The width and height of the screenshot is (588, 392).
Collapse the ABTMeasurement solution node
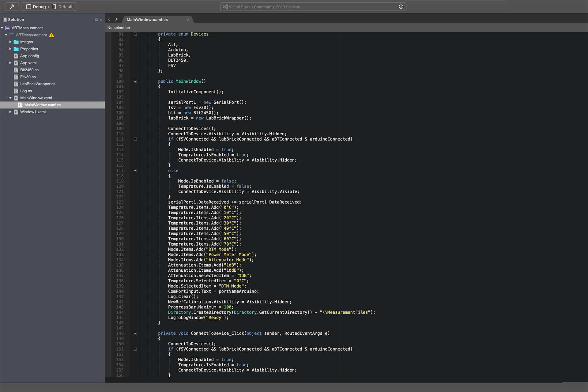coord(2,28)
